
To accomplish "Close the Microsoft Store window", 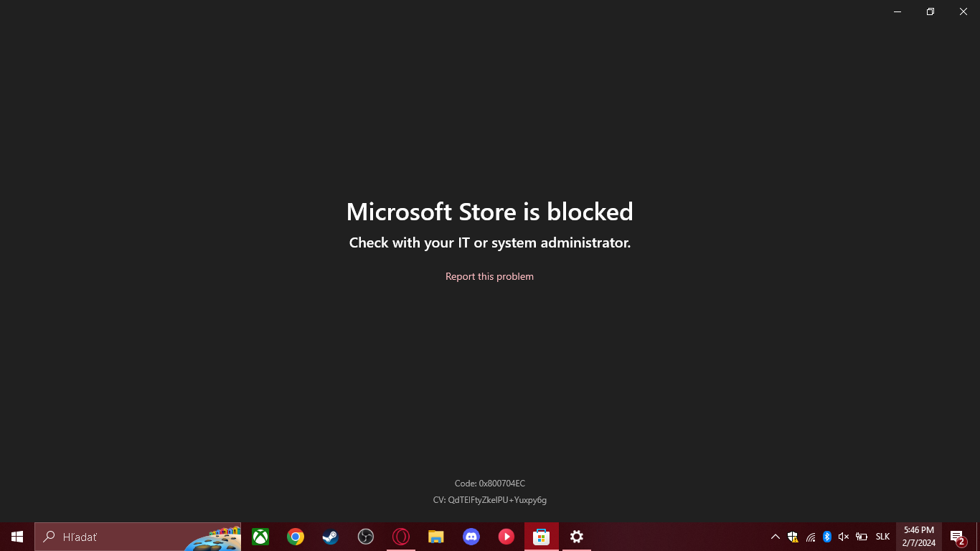I will [963, 11].
